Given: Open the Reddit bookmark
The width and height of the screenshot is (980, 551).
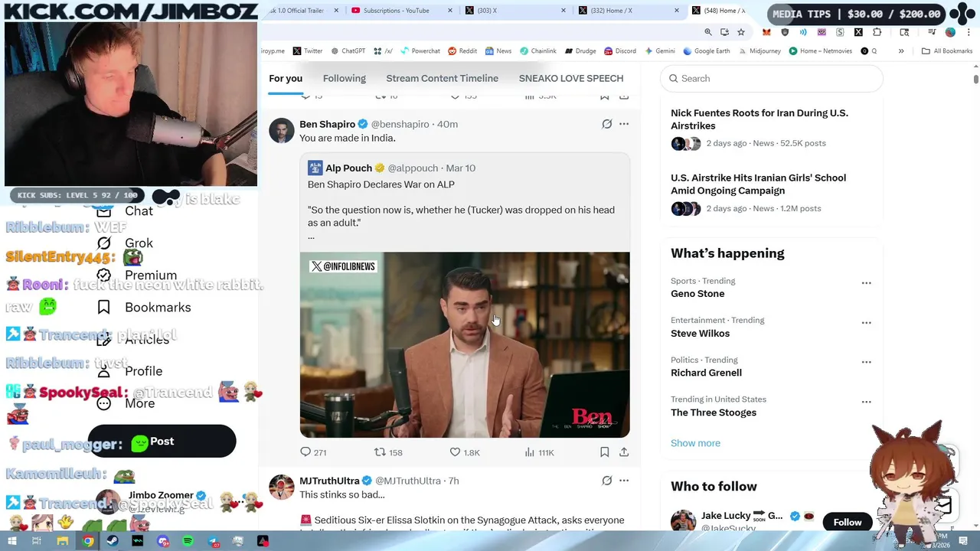Looking at the screenshot, I should click(x=462, y=51).
